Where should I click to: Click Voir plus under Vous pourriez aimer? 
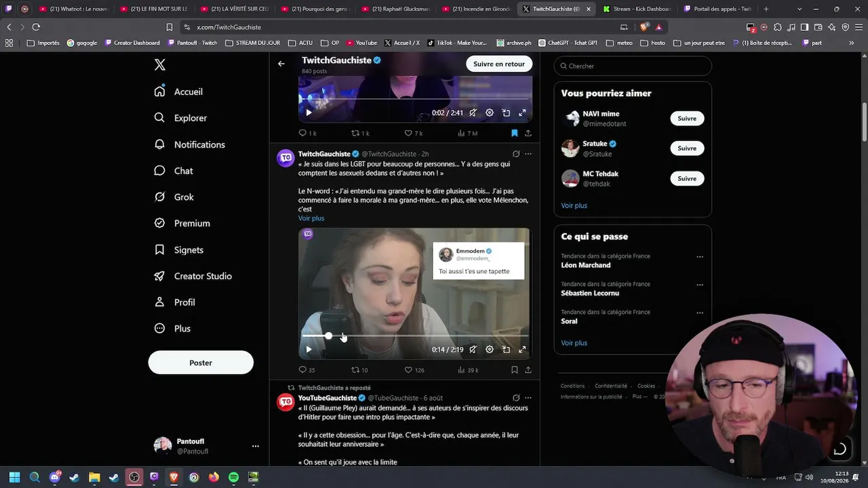click(574, 205)
